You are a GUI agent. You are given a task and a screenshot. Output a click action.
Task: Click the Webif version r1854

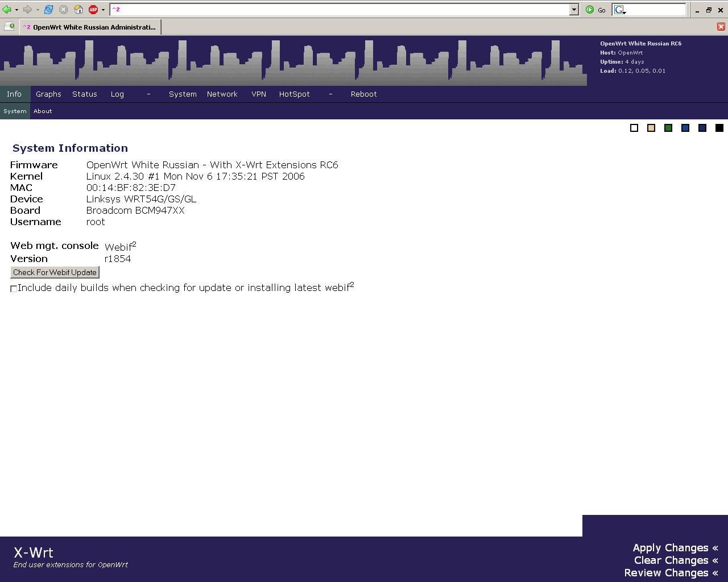[x=118, y=259]
